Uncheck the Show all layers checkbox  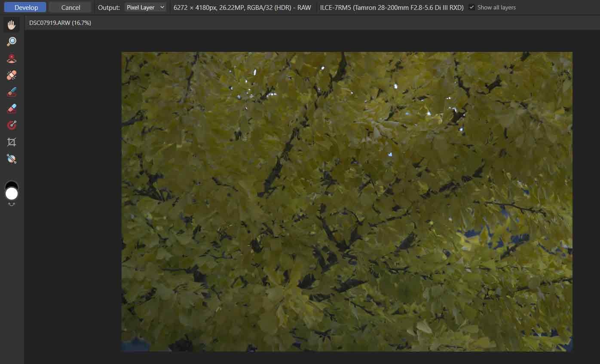[x=471, y=7]
